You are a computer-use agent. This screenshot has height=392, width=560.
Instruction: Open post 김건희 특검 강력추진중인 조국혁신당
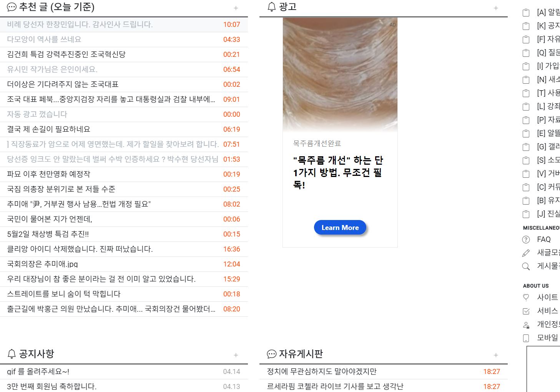click(66, 55)
